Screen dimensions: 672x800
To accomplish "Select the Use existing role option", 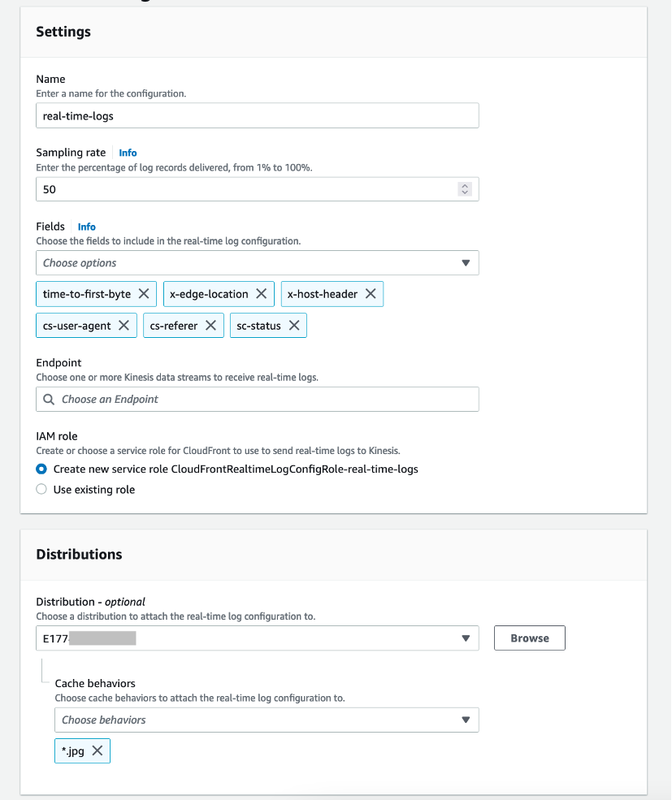I will point(41,489).
